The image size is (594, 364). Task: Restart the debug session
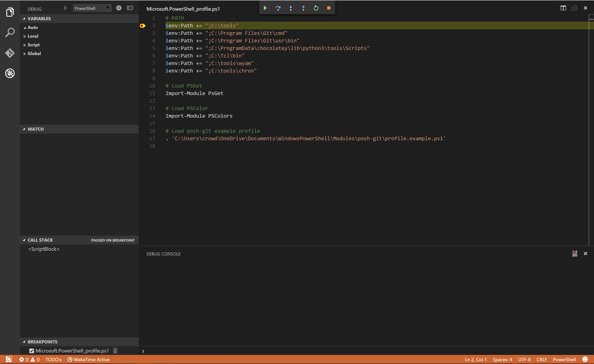pyautogui.click(x=316, y=8)
